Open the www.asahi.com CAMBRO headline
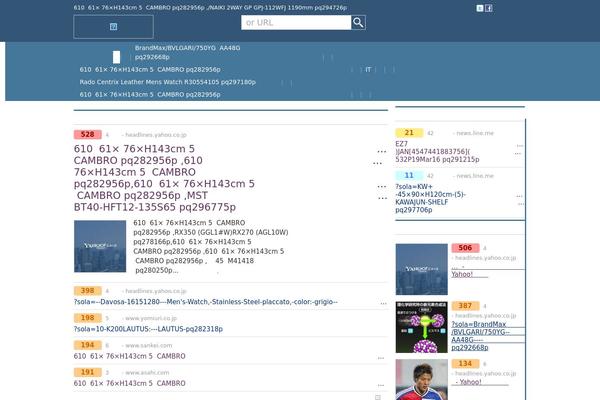This screenshot has width=600, height=400. click(x=130, y=383)
